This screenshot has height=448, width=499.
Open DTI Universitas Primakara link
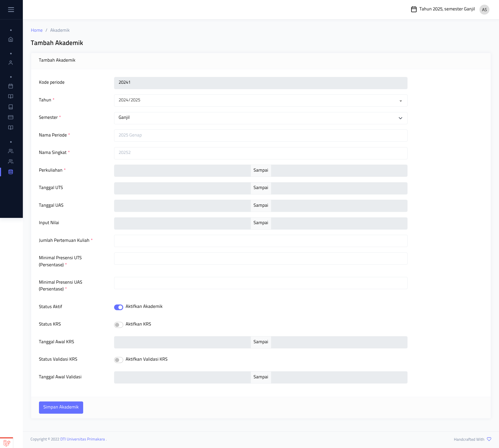click(82, 439)
